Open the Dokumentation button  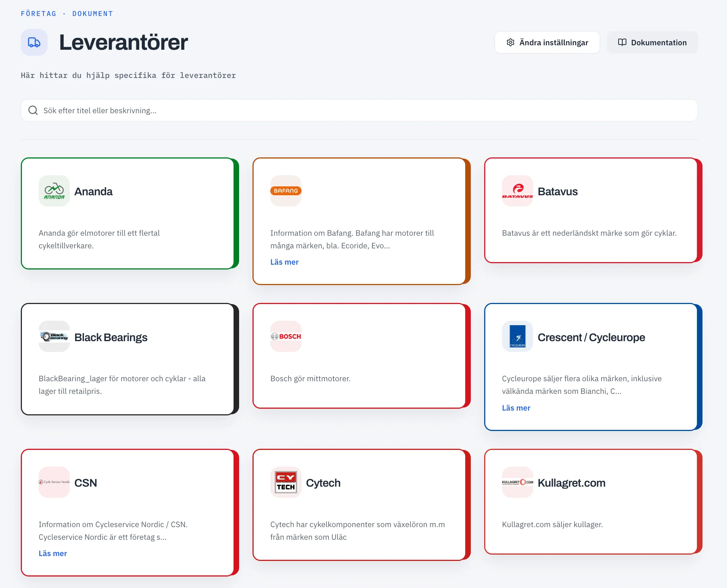[x=652, y=42]
